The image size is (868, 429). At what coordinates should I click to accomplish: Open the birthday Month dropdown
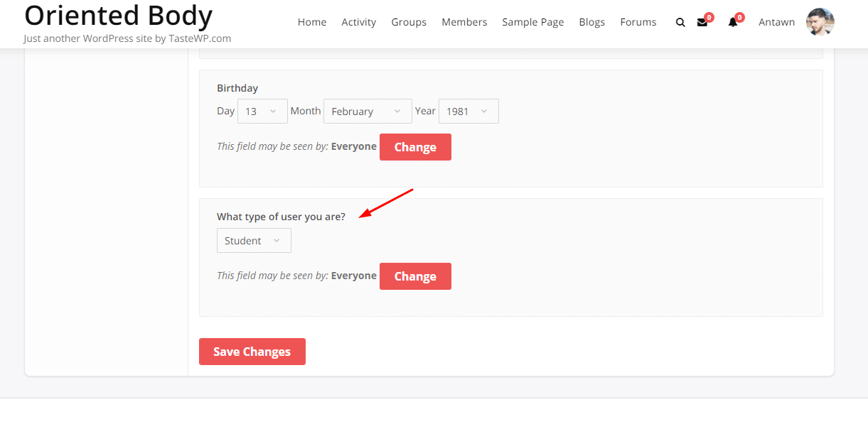[368, 112]
